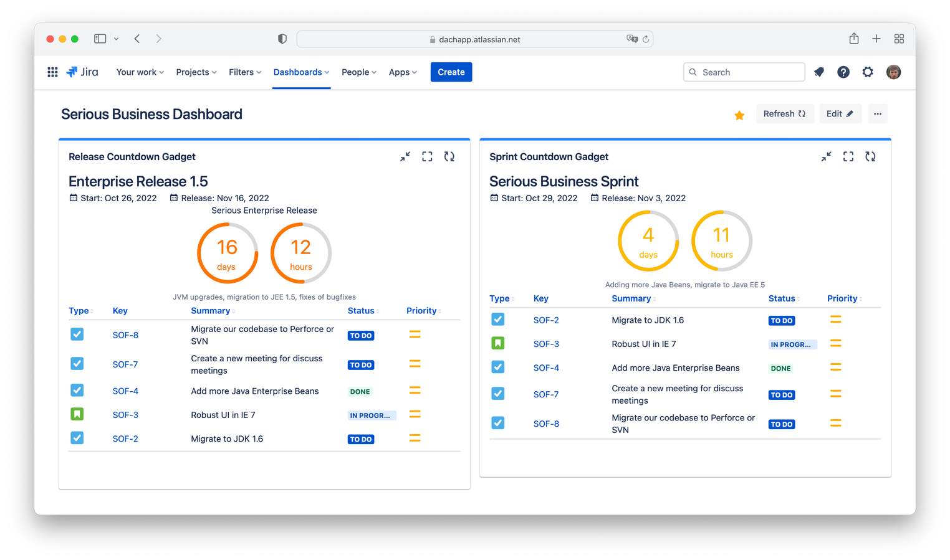Click the 4 days countdown ring
Screen dimensions: 950x560
pos(648,241)
